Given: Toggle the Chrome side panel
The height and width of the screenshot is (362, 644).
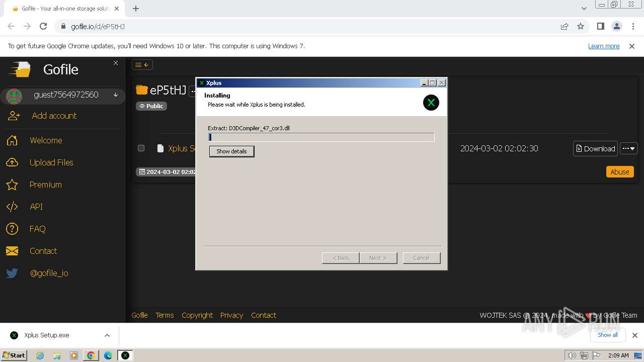Looking at the screenshot, I should click(x=600, y=26).
